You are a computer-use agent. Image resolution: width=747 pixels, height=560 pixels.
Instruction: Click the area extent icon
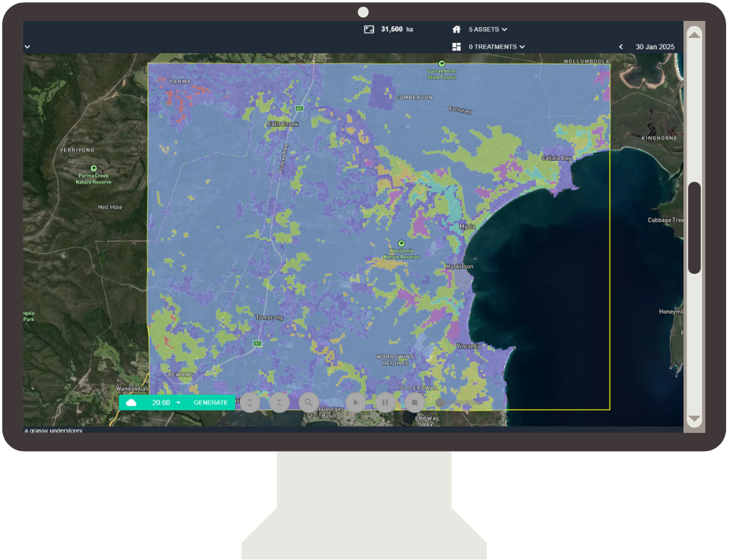coord(369,30)
